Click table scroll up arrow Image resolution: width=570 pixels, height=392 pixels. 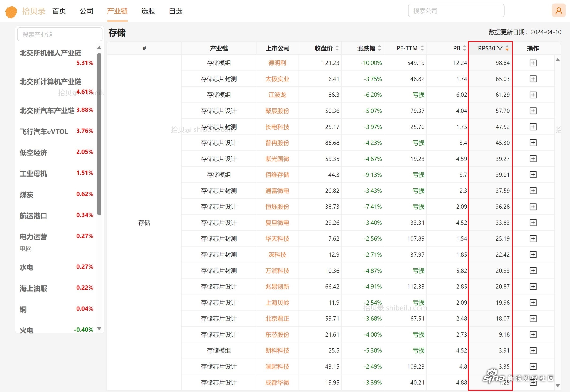(x=558, y=60)
